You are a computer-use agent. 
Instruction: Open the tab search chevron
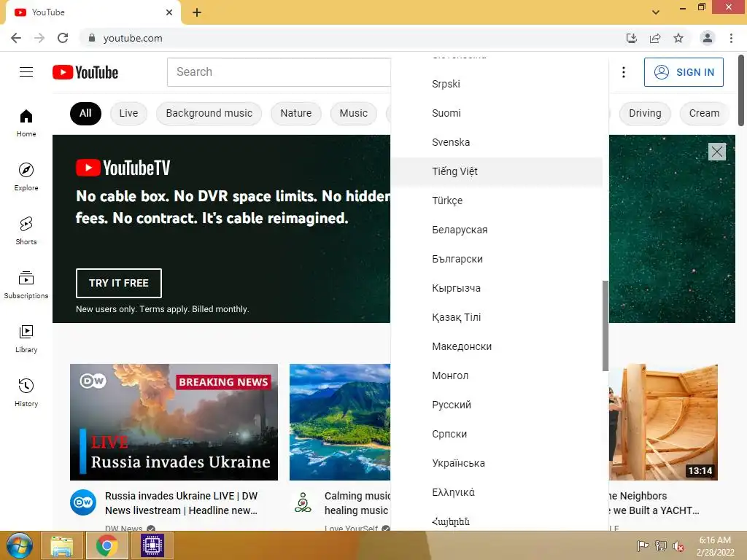(x=656, y=12)
